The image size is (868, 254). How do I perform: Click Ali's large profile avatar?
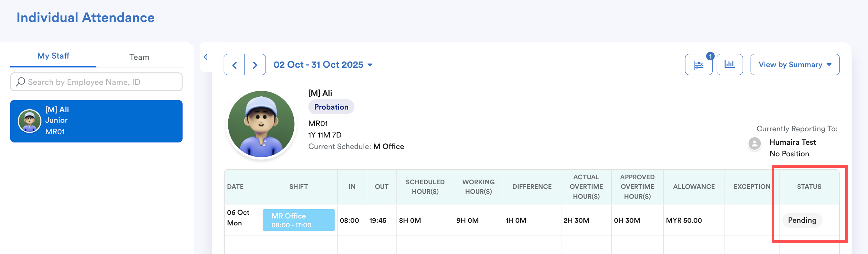point(261,124)
